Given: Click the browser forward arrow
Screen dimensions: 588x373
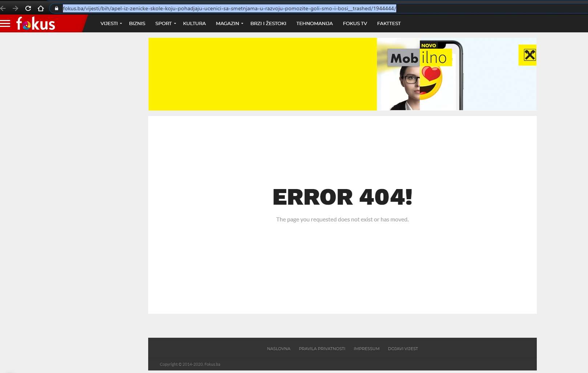Looking at the screenshot, I should click(15, 8).
